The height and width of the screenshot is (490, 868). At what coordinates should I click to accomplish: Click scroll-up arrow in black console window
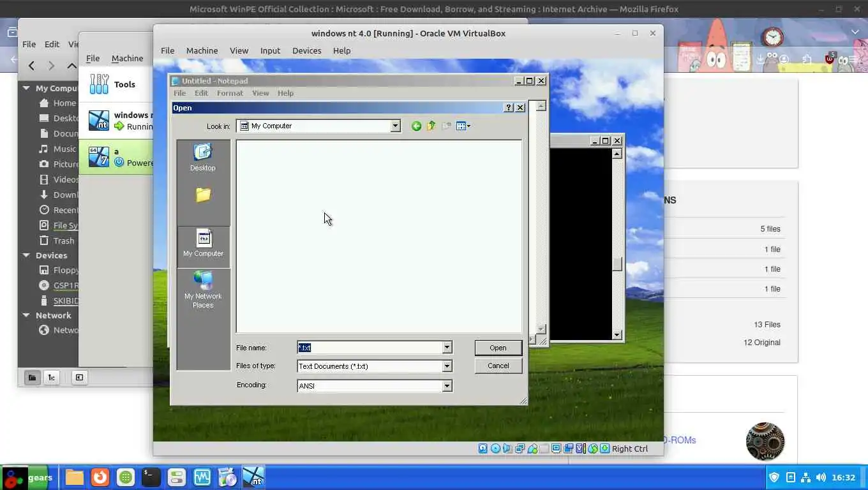617,153
